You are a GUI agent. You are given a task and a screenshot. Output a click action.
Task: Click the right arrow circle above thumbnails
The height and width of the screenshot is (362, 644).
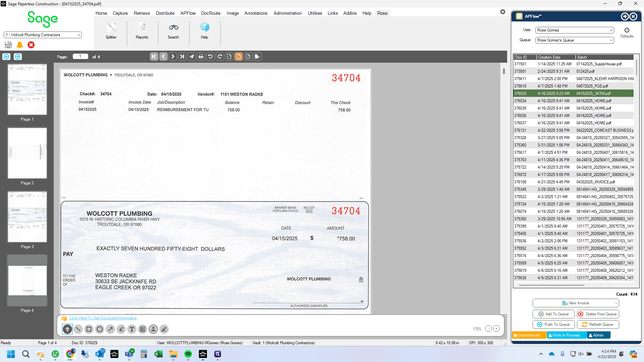tap(18, 57)
